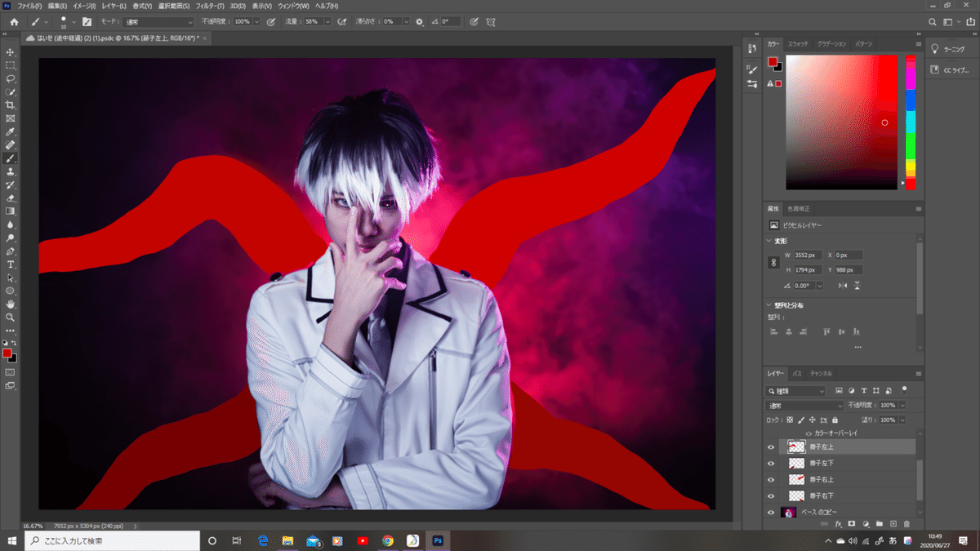This screenshot has width=980, height=551.
Task: Click the Photoshop icon in taskbar
Action: pyautogui.click(x=439, y=540)
